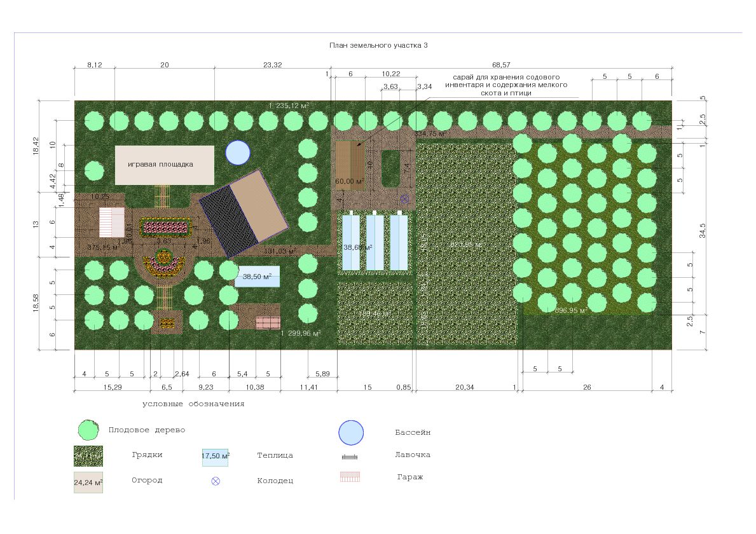The width and height of the screenshot is (756, 534).
Task: Click the Бассейн blue circle in the legend
Action: [351, 432]
